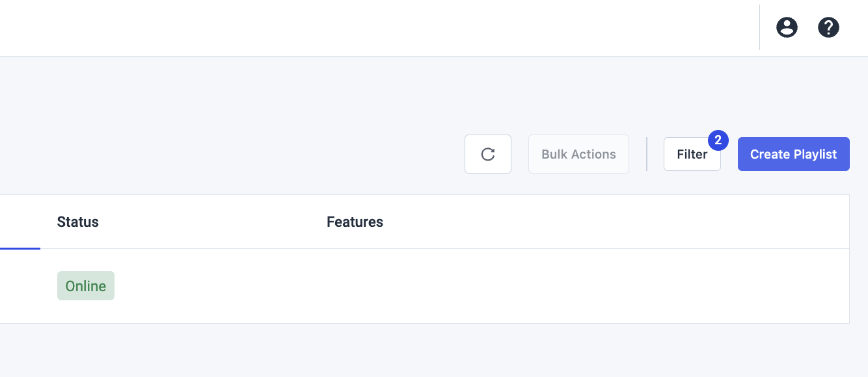Sort table by Status column header
868x377 pixels.
(78, 222)
